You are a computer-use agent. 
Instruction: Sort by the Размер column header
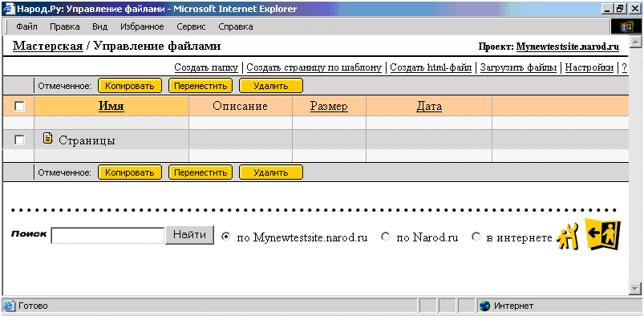(x=329, y=107)
